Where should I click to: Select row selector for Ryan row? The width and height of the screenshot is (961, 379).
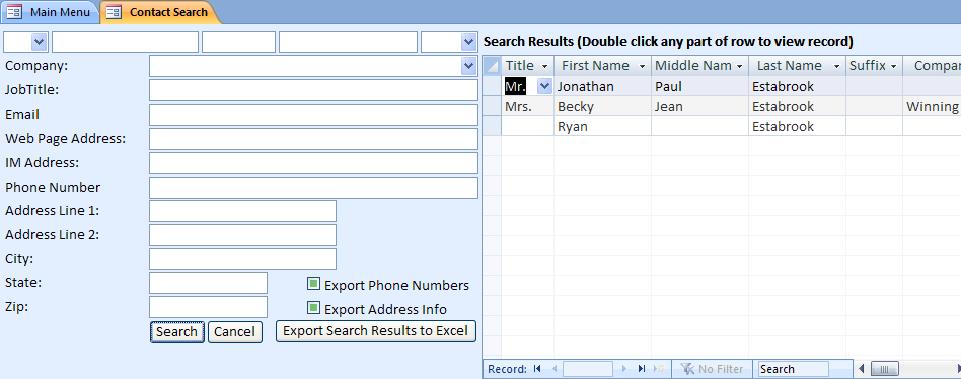point(492,126)
